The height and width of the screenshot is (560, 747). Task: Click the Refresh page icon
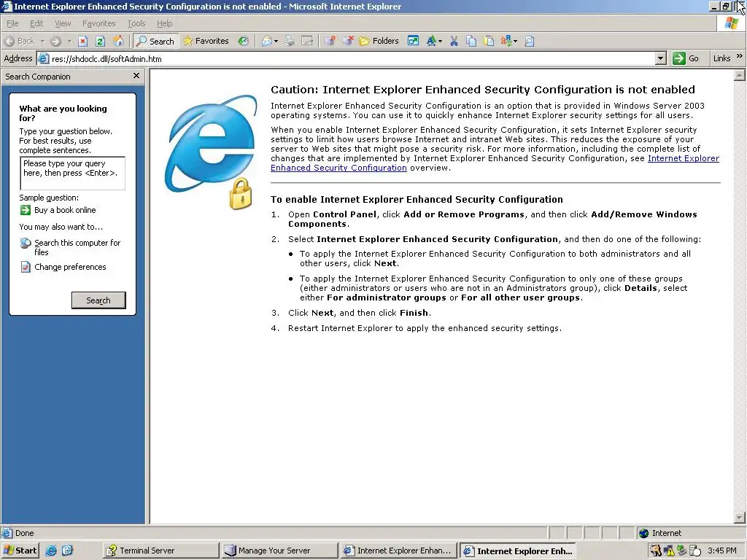pos(100,42)
